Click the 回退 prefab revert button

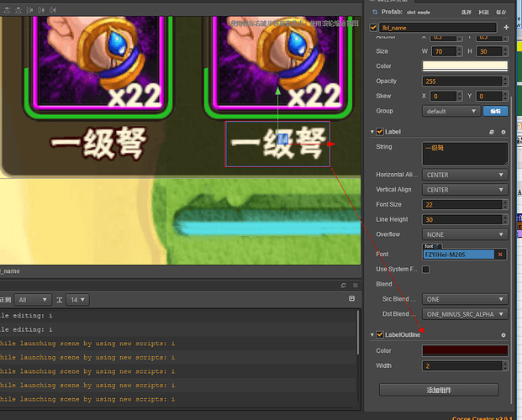tap(483, 13)
